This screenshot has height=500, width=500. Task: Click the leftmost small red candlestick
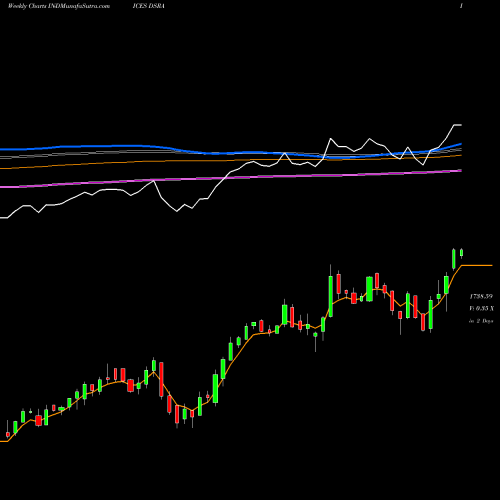[8, 434]
